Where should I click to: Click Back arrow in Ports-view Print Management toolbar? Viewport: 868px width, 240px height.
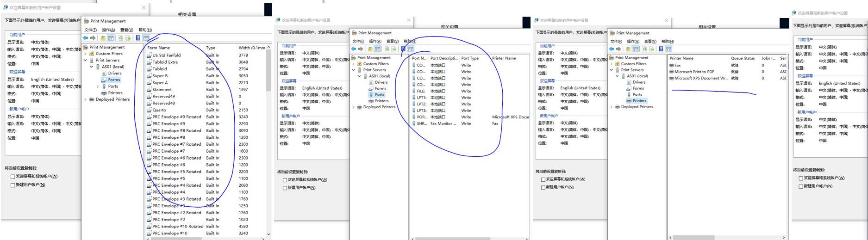click(x=353, y=49)
